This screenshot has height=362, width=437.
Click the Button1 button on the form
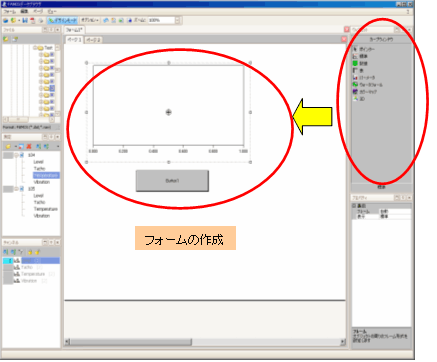(x=172, y=181)
